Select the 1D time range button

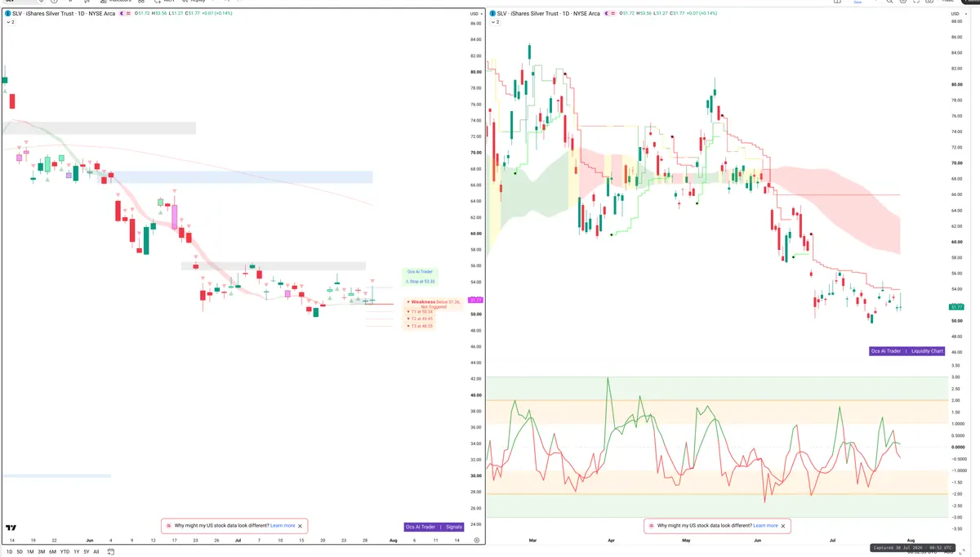[10, 552]
